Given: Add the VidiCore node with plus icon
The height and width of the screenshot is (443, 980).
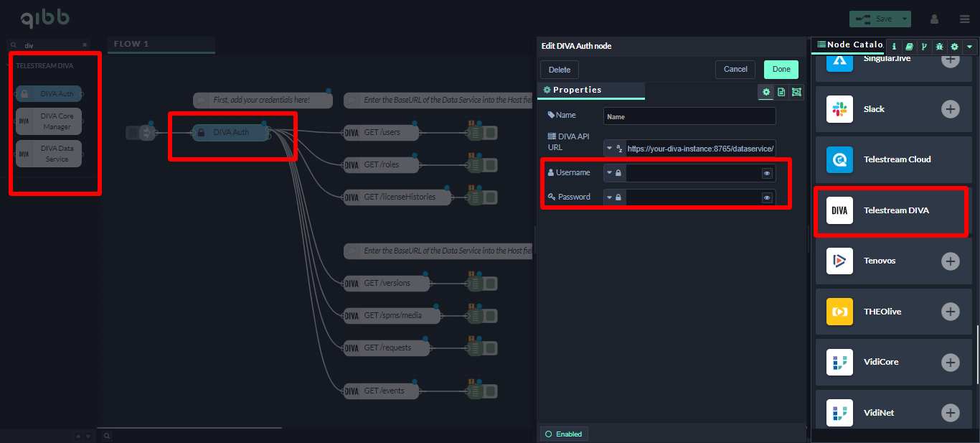Looking at the screenshot, I should [950, 363].
